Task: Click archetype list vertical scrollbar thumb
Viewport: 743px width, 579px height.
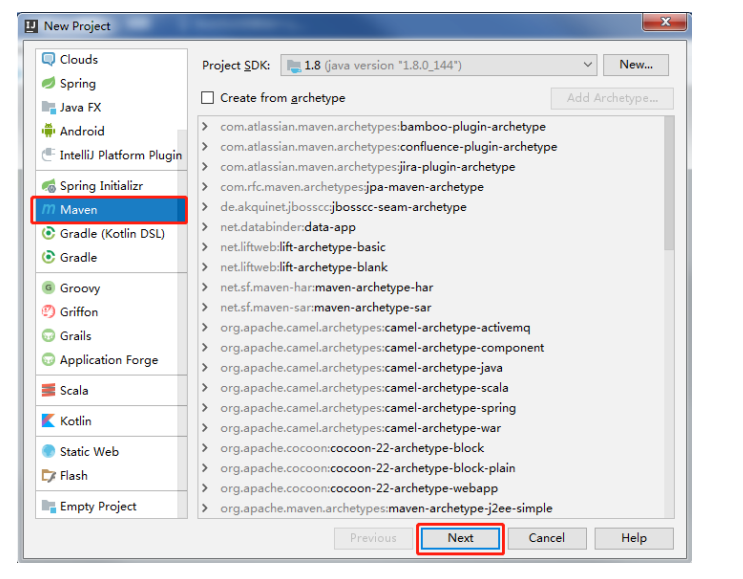Action: click(669, 184)
